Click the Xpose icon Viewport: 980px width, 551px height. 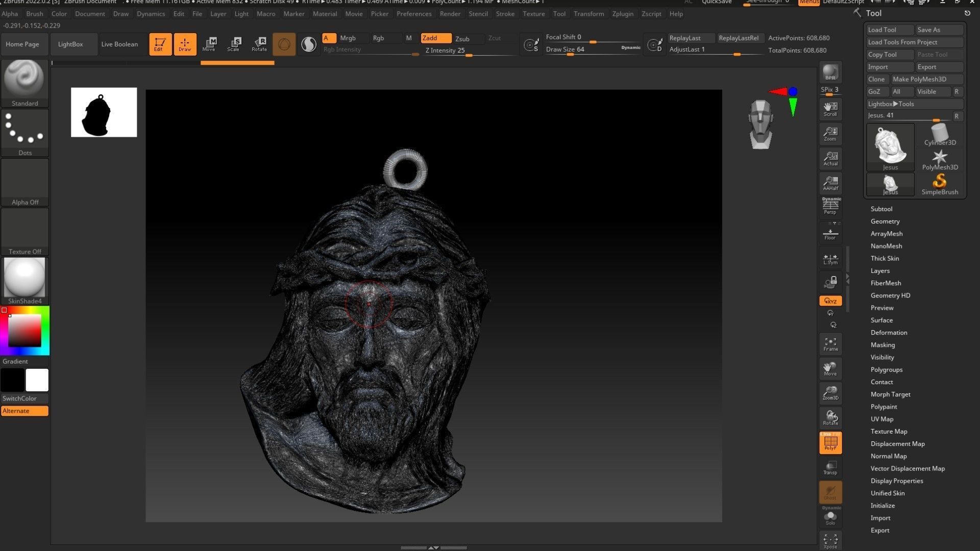pyautogui.click(x=830, y=541)
